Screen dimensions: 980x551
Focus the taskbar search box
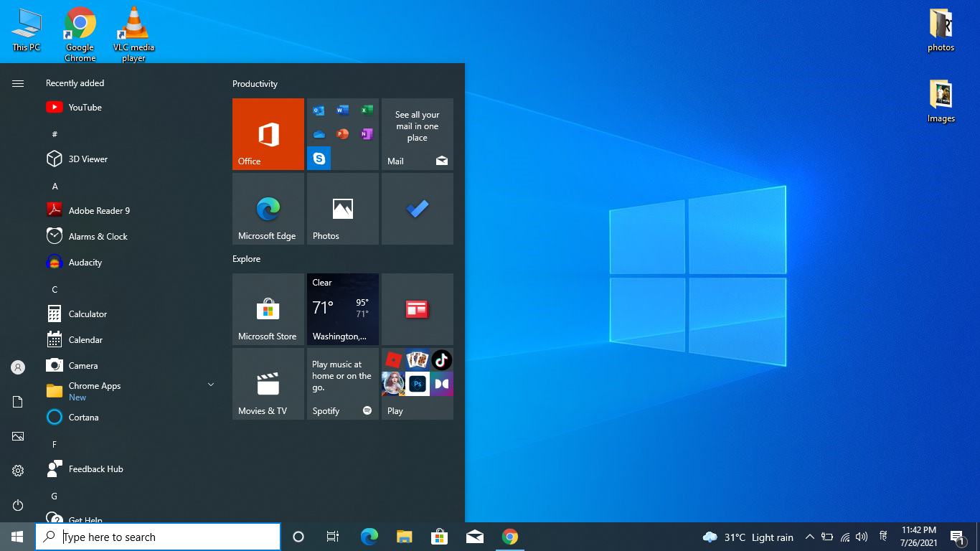158,537
